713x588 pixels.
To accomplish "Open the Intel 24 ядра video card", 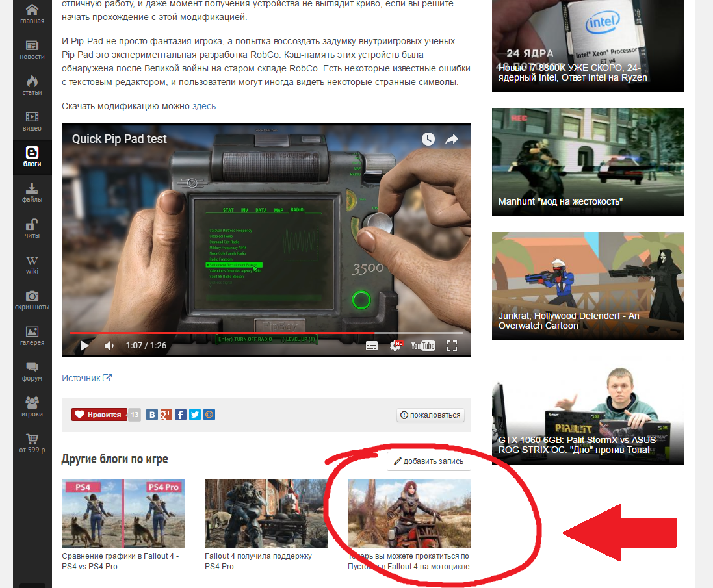I will pyautogui.click(x=588, y=45).
